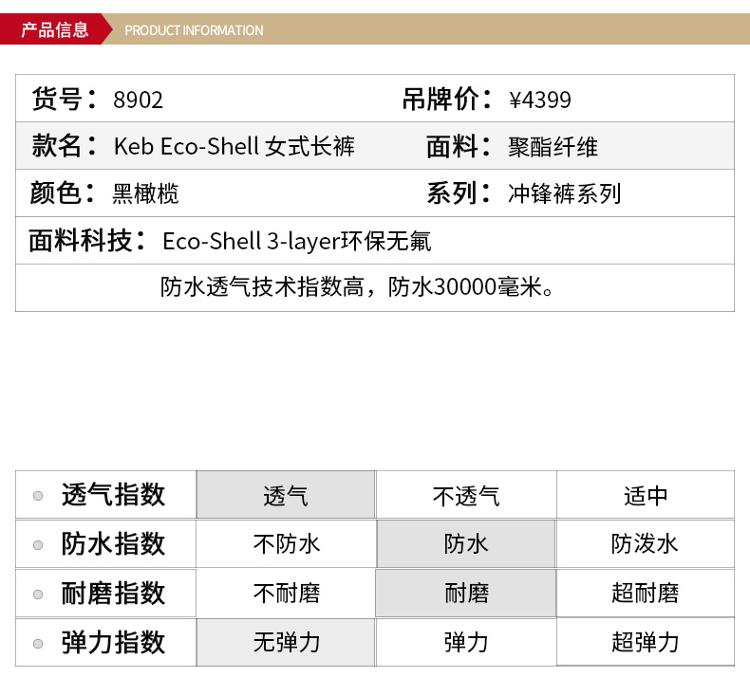Select the 不防水 option cell
The image size is (750, 677).
(286, 544)
